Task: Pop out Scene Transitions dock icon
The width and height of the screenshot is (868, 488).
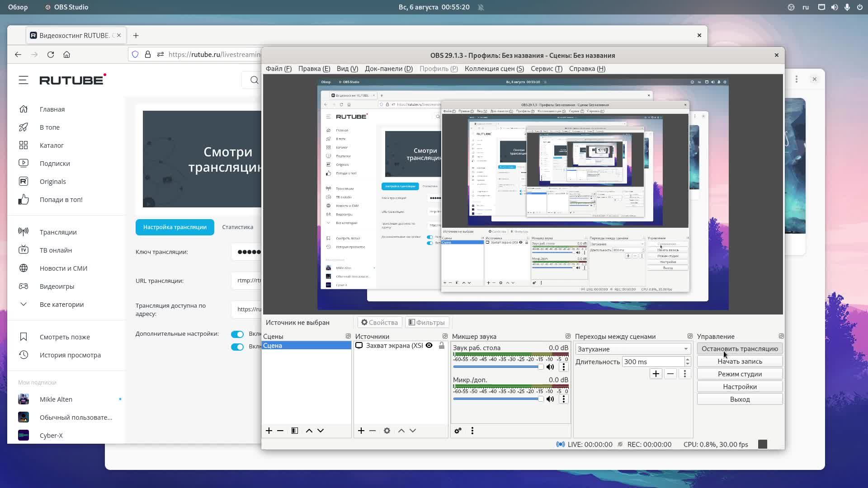Action: (690, 336)
